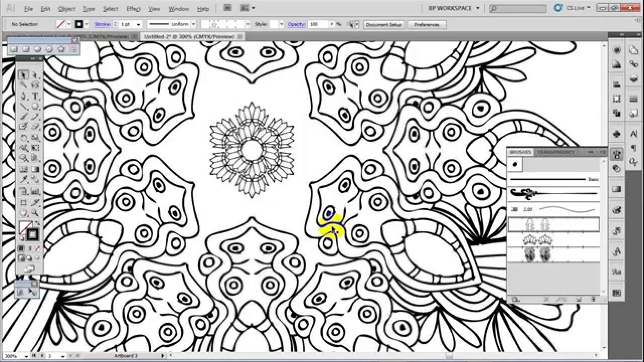644x362 pixels.
Task: Open the Object menu
Action: coord(66,9)
